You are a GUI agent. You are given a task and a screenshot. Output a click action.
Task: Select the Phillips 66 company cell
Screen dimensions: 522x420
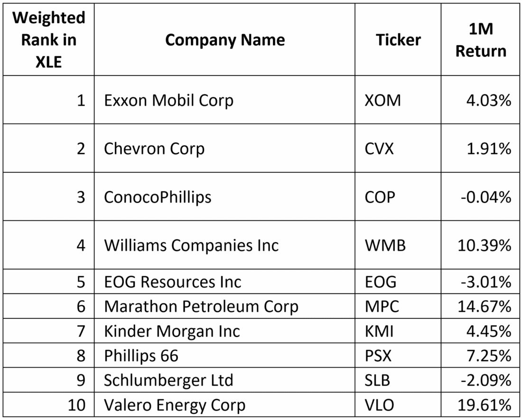[x=141, y=356]
